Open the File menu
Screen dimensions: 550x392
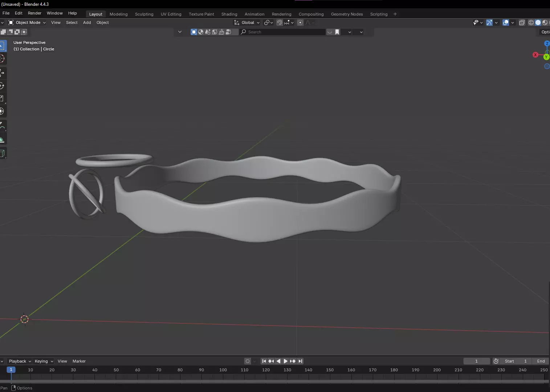click(6, 13)
